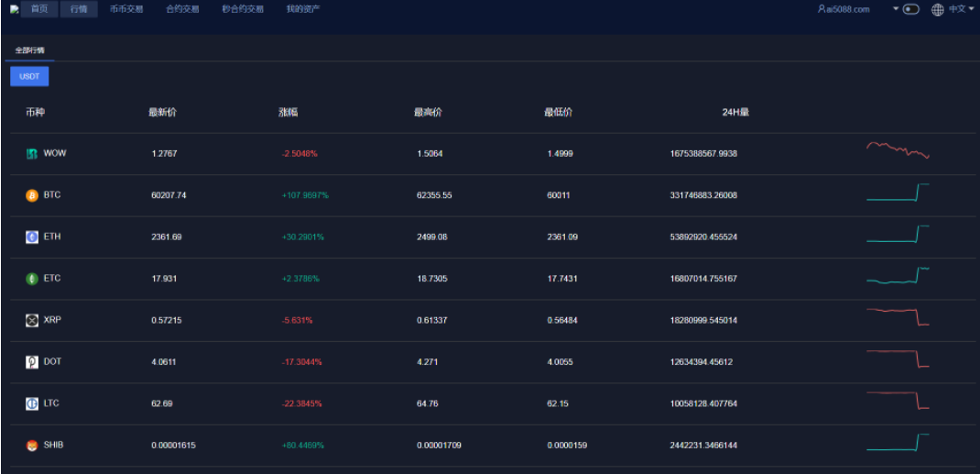
Task: Click the 涨幅 column header
Action: click(x=289, y=113)
